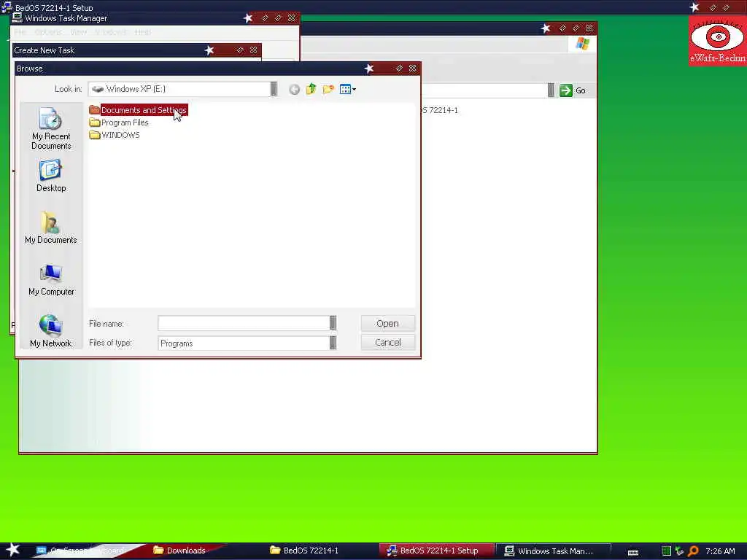
Task: Click the Go button in Explorer window
Action: click(573, 90)
